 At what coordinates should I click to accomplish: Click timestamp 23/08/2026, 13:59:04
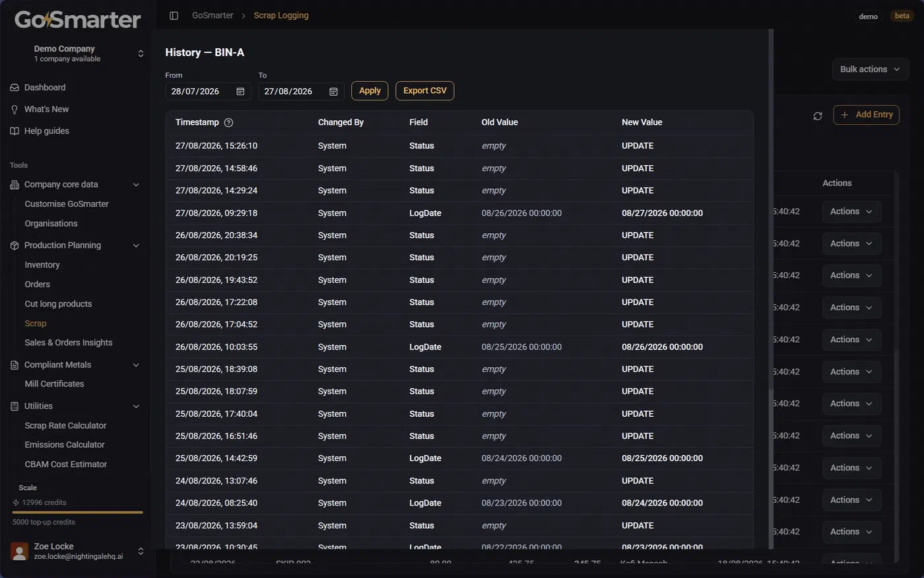[x=216, y=526]
